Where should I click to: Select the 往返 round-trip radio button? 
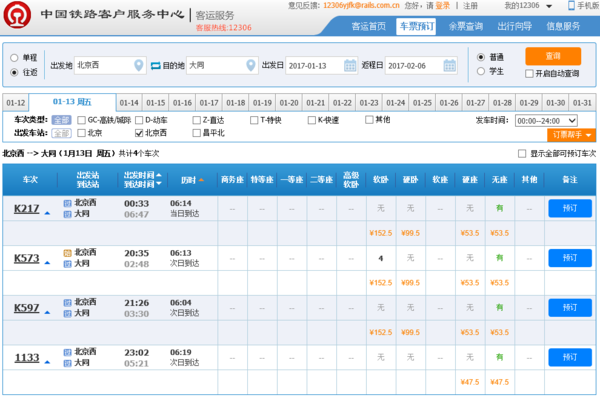pos(14,72)
